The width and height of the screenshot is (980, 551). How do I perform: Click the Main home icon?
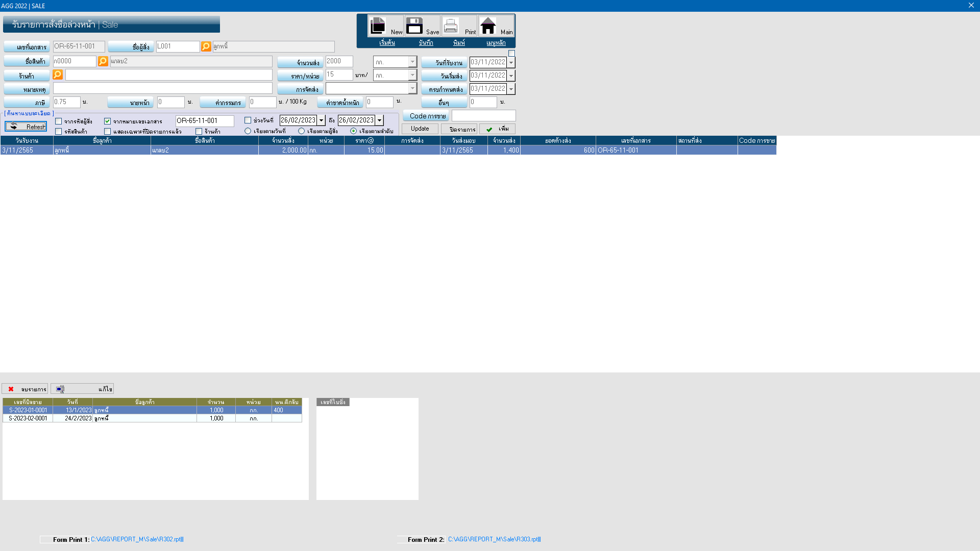(488, 26)
